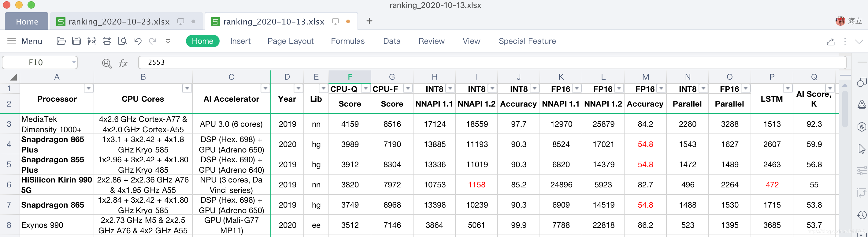Open the shapes sidebar icon
The height and width of the screenshot is (237, 868).
(x=862, y=82)
